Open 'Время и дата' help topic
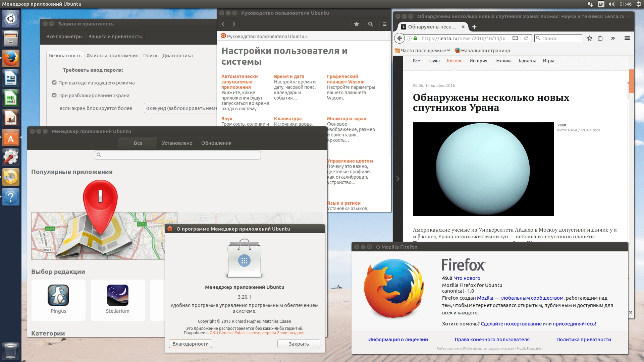Viewport: 644px width, 362px height. [x=289, y=76]
